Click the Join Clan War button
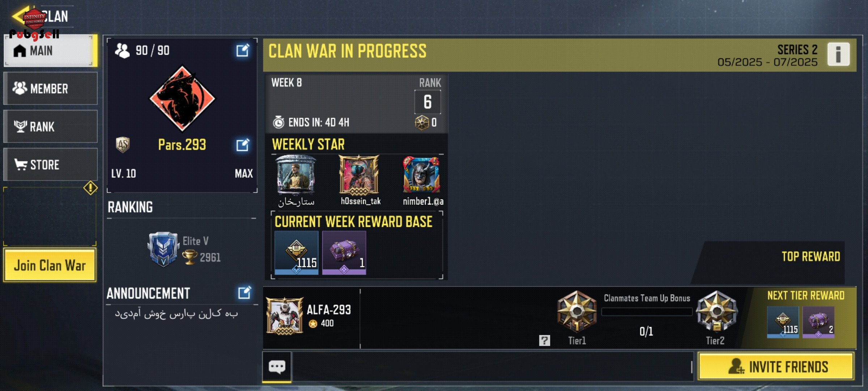The image size is (868, 391). (x=50, y=265)
